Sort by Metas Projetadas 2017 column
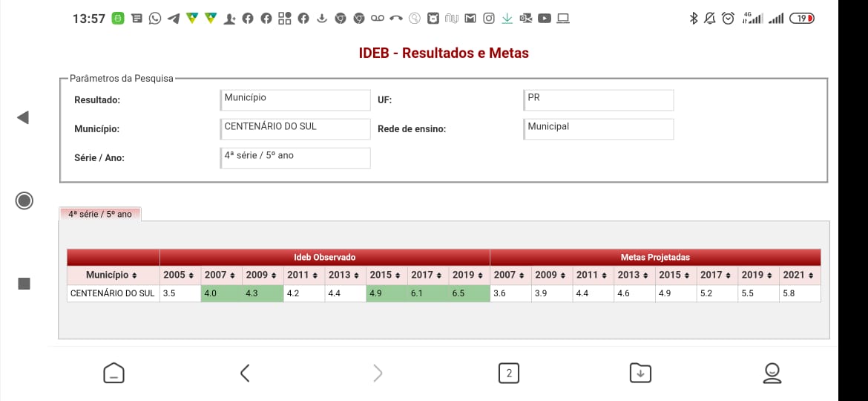 point(717,275)
